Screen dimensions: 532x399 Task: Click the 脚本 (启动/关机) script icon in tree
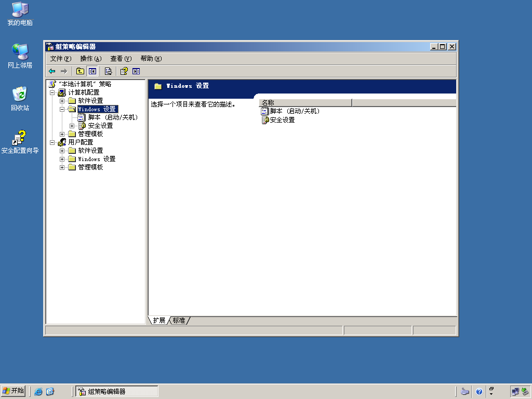82,117
